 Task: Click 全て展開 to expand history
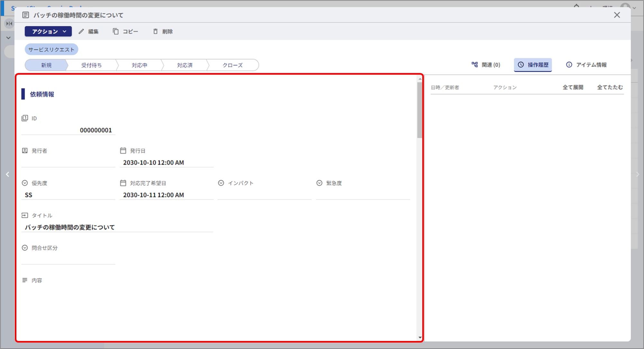pos(573,87)
